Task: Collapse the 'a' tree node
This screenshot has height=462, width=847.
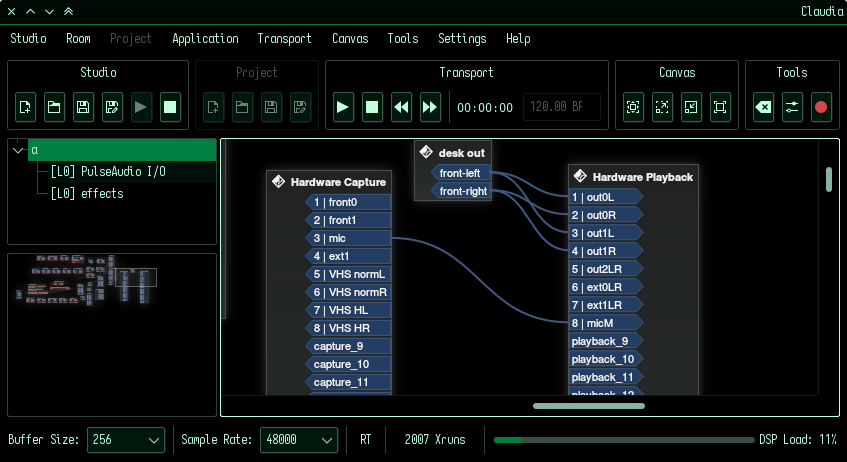Action: pos(18,150)
